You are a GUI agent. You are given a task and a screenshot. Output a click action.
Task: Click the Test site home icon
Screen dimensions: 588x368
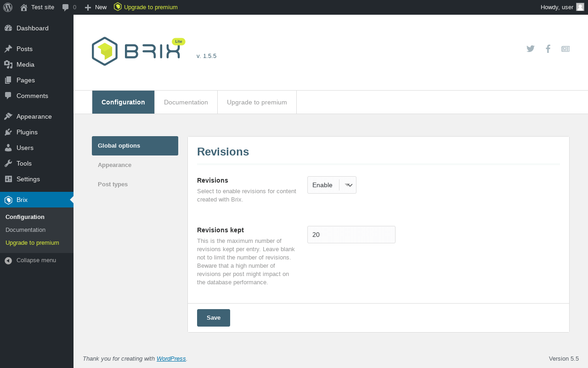pos(24,7)
